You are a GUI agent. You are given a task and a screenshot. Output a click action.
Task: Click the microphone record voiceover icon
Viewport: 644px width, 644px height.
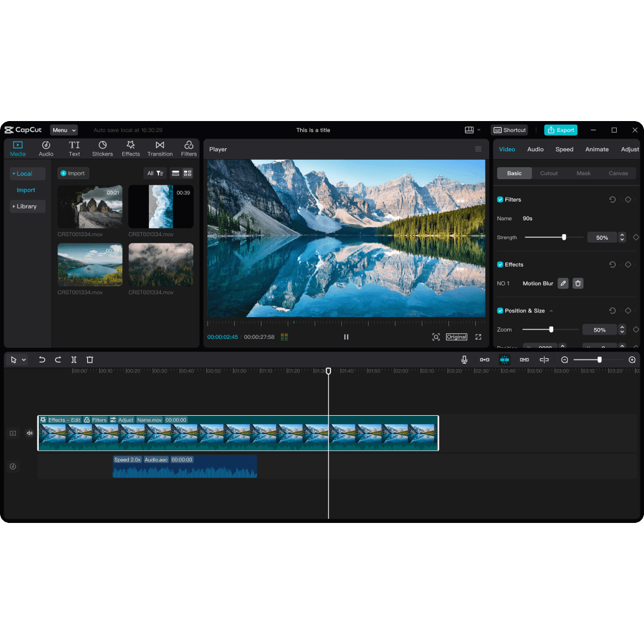tap(464, 360)
